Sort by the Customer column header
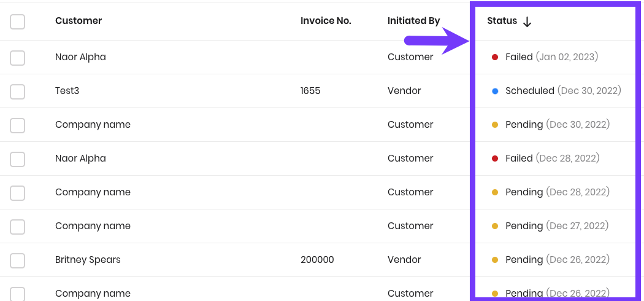644x301 pixels. [79, 20]
